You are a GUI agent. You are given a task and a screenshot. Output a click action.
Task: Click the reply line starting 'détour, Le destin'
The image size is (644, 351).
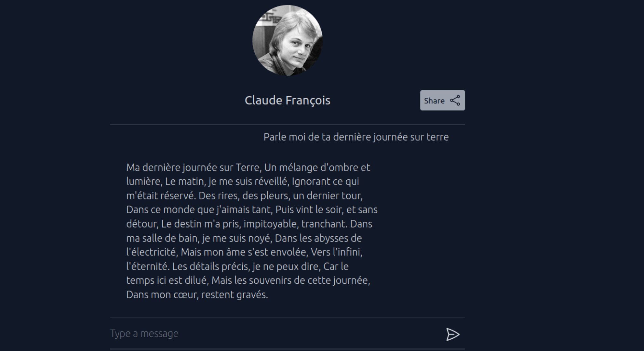tap(249, 224)
